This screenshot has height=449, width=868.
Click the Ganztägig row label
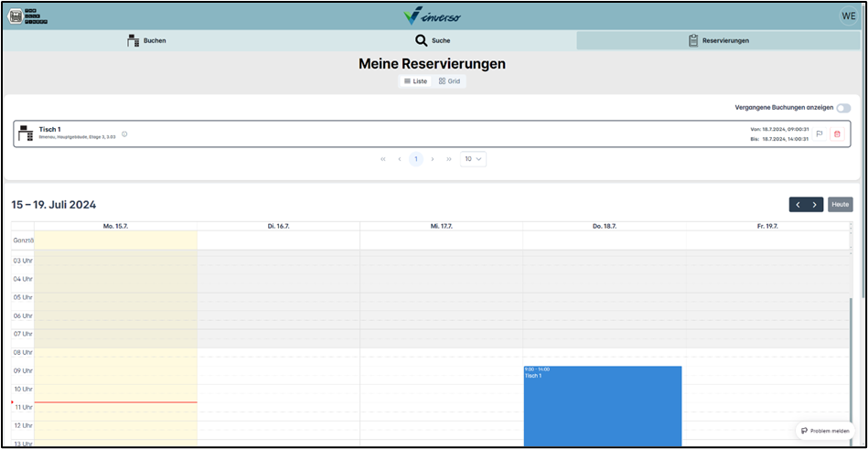click(23, 241)
